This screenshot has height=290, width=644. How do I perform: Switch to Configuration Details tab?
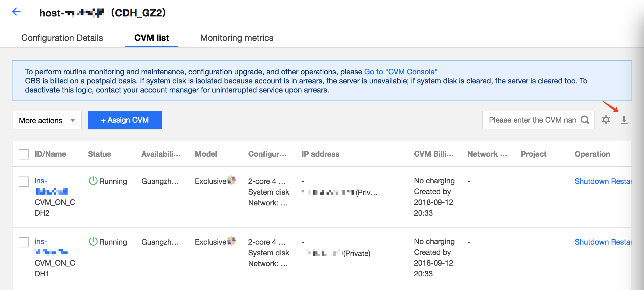(x=62, y=38)
